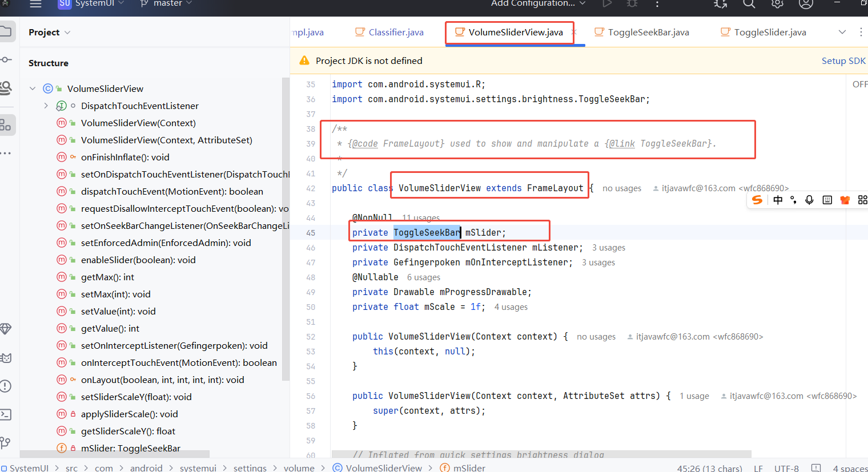Switch to Classifier.java tab
The height and width of the screenshot is (472, 868).
point(389,32)
